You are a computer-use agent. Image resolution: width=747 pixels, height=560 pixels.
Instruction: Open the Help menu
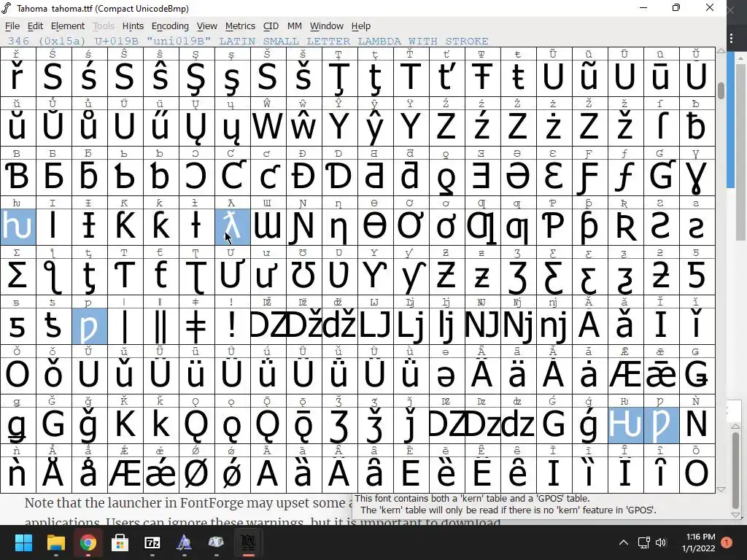[360, 26]
